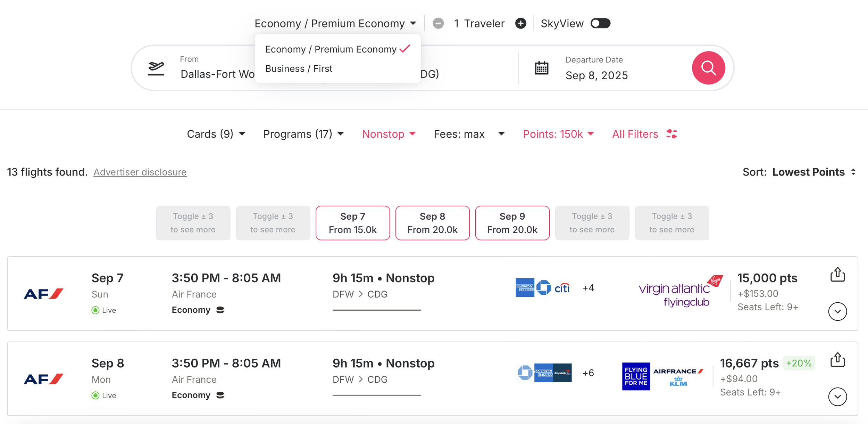The image size is (868, 424).
Task: Click share icon on Sep 7 flight
Action: pyautogui.click(x=837, y=275)
